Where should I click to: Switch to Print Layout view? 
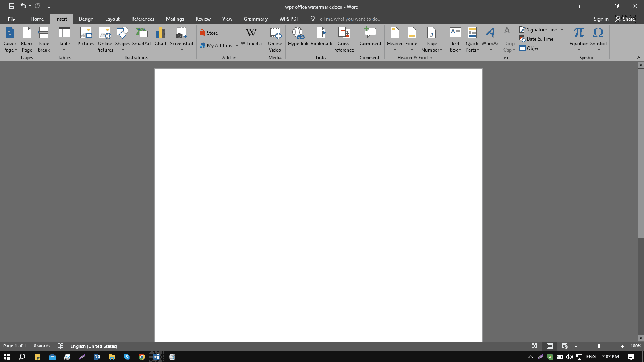[549, 346]
